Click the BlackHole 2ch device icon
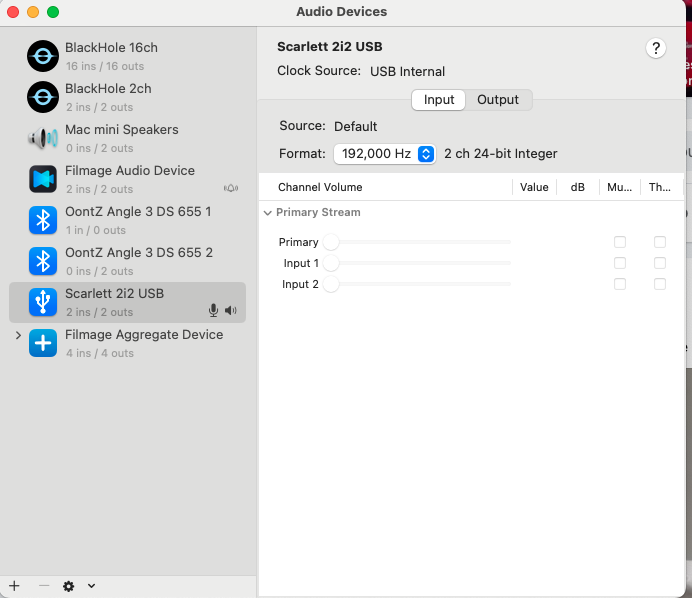 (43, 97)
